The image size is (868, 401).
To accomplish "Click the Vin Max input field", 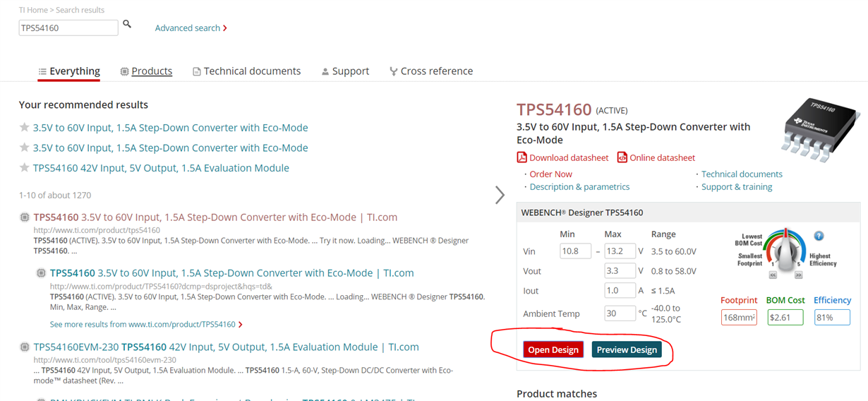I will click(x=620, y=251).
